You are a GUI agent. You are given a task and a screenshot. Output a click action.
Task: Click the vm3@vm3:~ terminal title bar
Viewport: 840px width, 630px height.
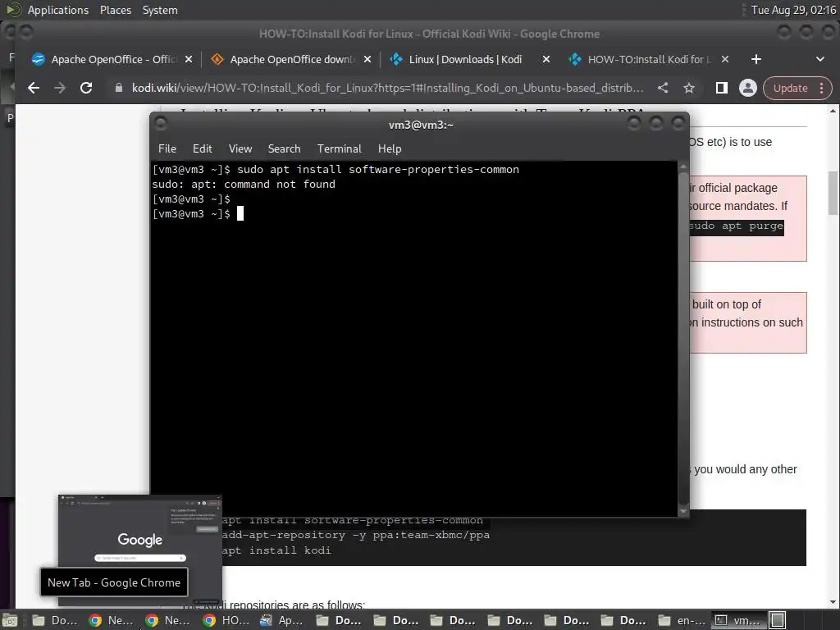click(420, 125)
